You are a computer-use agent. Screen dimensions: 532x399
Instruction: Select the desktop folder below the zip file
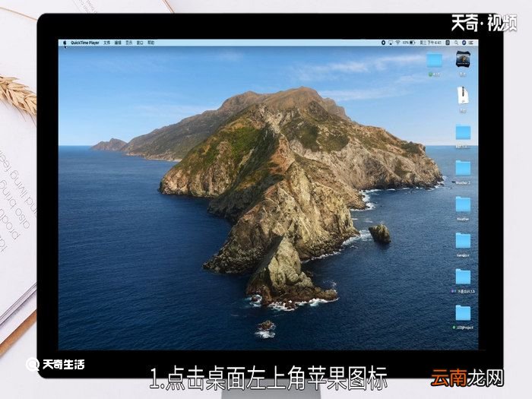click(463, 132)
